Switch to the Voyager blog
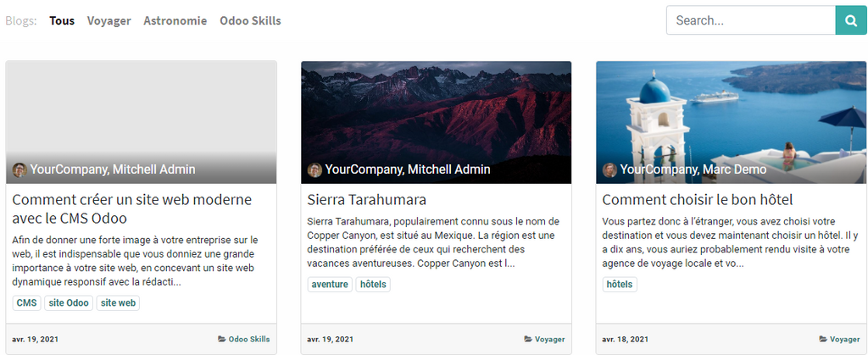Screen dimensions: 868x355 [x=109, y=21]
